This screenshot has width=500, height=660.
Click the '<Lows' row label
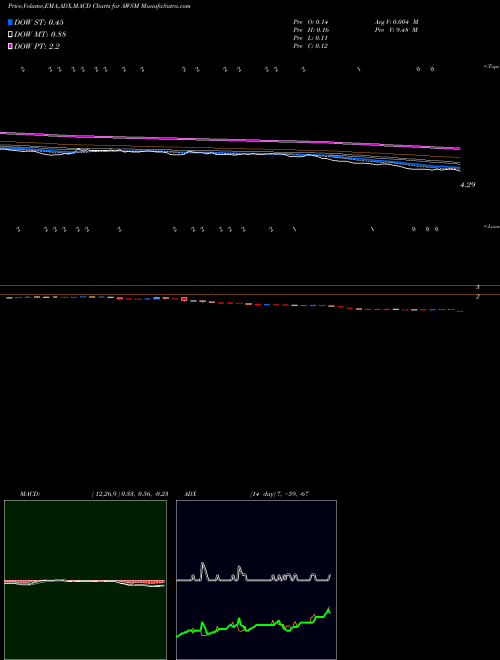pos(491,226)
